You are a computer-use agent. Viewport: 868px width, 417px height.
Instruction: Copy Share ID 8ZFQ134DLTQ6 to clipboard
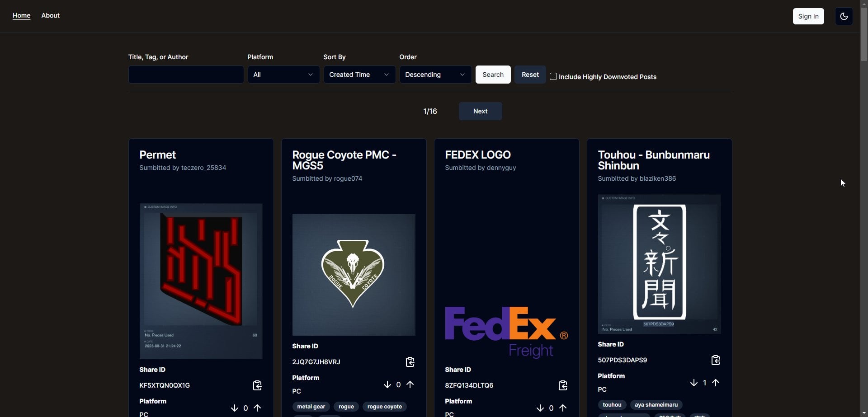pos(563,385)
